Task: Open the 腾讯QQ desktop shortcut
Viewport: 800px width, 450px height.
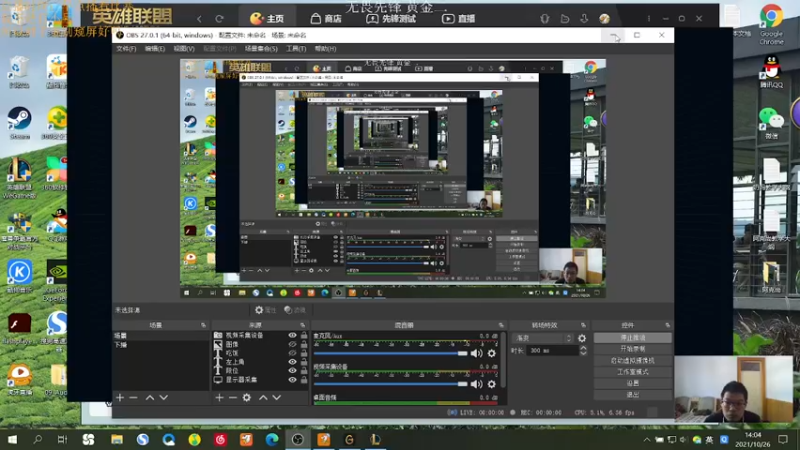Action: tap(771, 71)
